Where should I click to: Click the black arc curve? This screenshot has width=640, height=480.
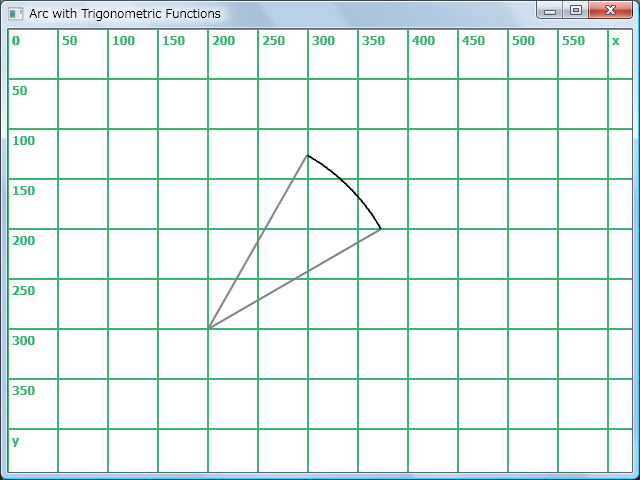click(350, 186)
